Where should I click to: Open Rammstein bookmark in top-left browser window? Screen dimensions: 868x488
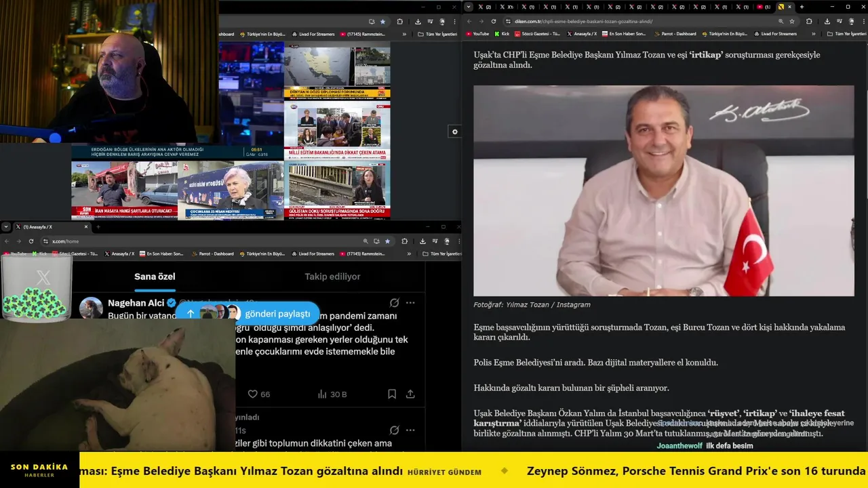coord(363,34)
